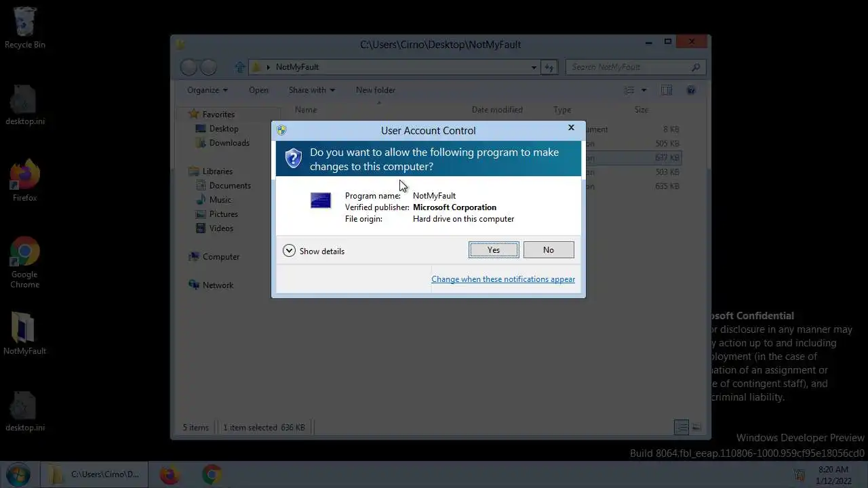
Task: Select Documents library in navigation pane
Action: click(223, 186)
